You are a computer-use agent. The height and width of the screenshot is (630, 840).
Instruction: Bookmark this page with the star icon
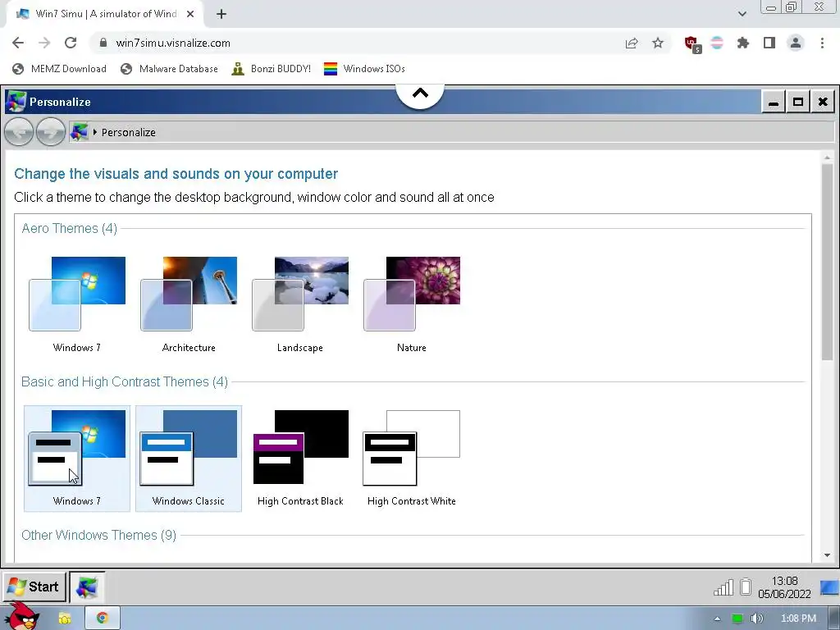(658, 43)
